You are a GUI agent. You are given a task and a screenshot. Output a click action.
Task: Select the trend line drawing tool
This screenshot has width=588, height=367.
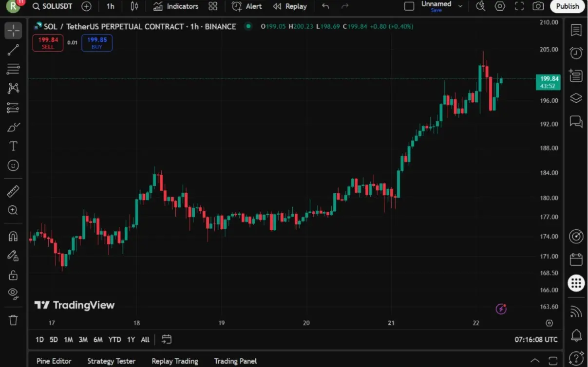point(13,50)
